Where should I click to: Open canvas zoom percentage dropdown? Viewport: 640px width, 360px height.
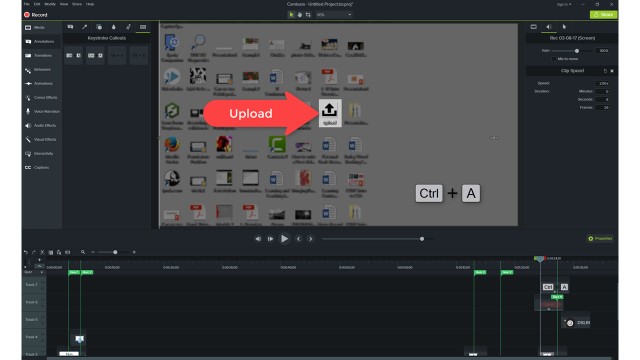pos(333,15)
